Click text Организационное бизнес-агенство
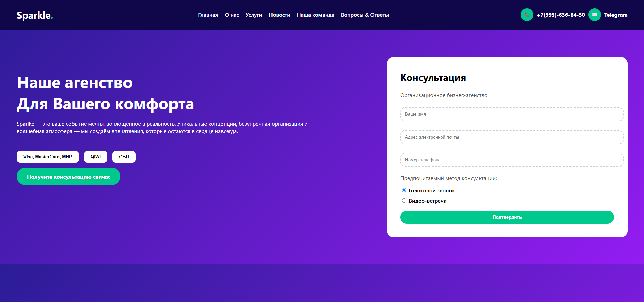Screen dimensions: 644x302 444,95
